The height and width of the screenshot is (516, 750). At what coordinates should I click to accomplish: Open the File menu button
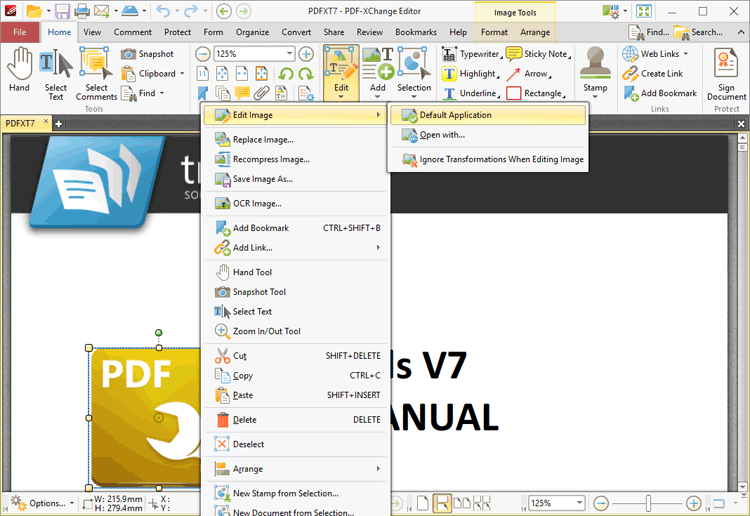point(20,32)
